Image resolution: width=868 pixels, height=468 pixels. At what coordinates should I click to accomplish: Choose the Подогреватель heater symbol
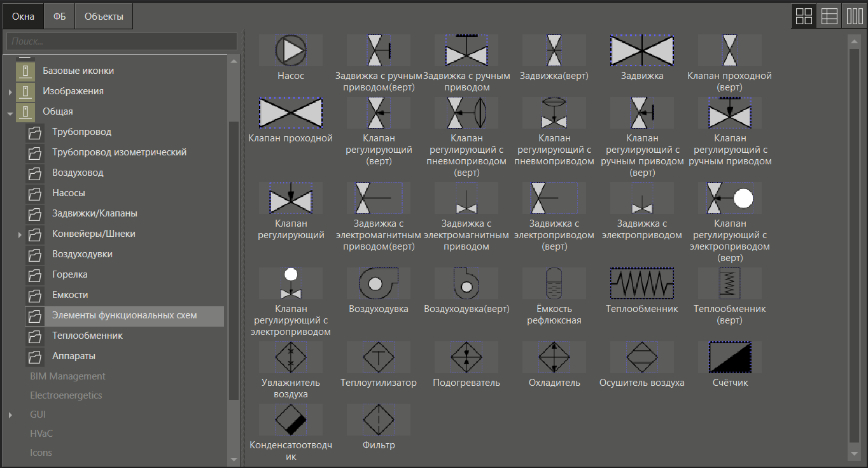tap(466, 357)
